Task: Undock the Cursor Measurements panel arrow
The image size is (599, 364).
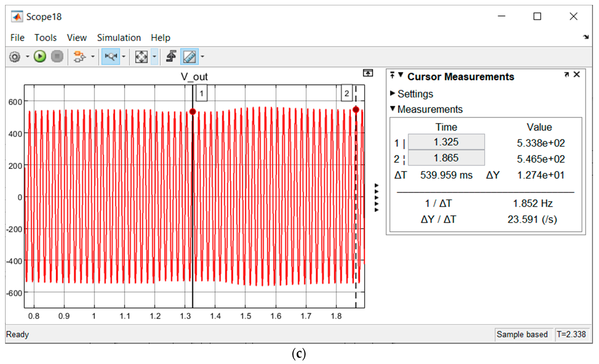Action: 566,75
